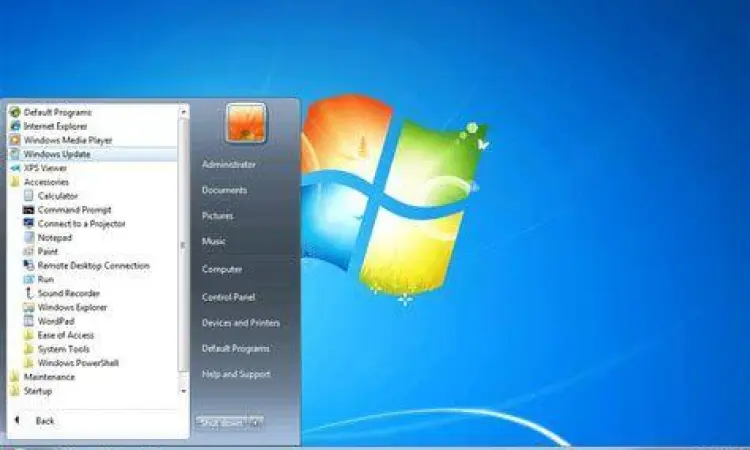Click the Windows Media Player text label
Viewport: 750px width, 450px height.
pyautogui.click(x=68, y=140)
